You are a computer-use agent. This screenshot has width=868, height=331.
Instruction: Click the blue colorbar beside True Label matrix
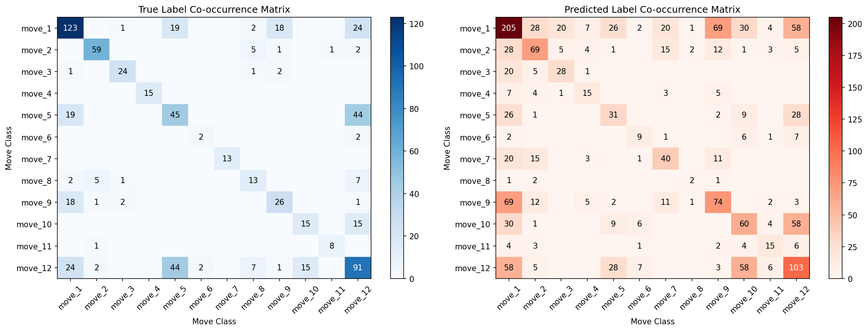(x=397, y=148)
